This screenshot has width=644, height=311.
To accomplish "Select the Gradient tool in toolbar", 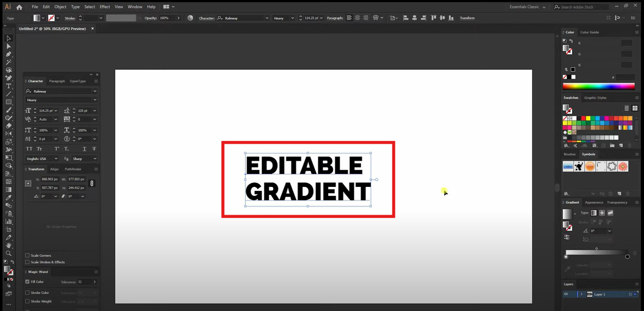I will pos(9,189).
